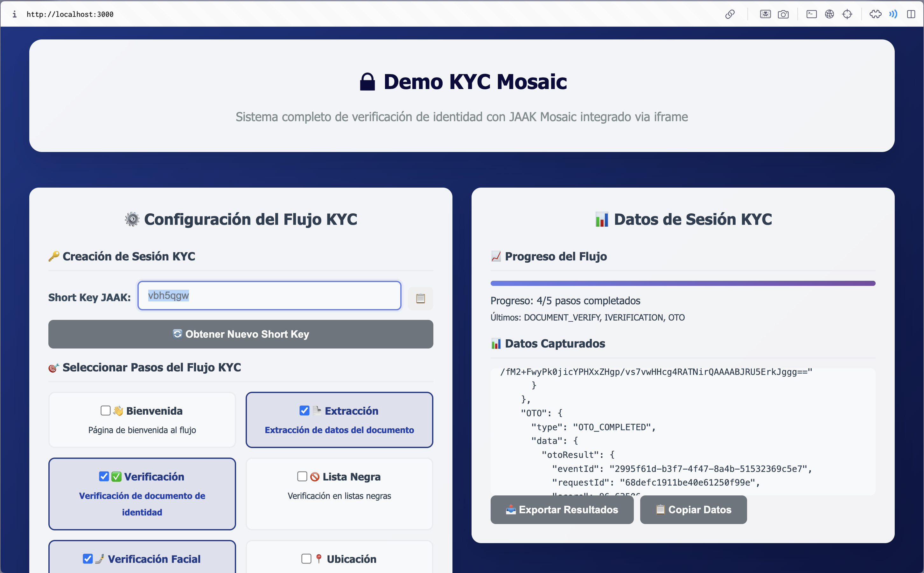Enable the Ubicación checkbox
The image size is (924, 573).
pyautogui.click(x=306, y=559)
